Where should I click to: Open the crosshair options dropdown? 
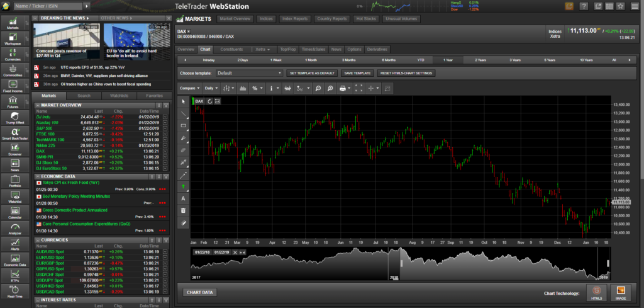click(x=373, y=88)
